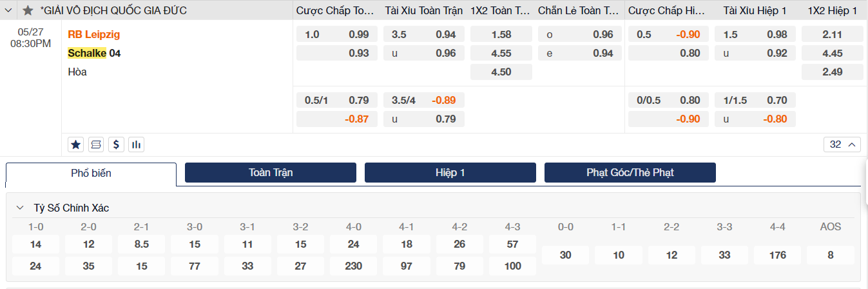Select the 2-1 correct score odds 8.5
The height and width of the screenshot is (289, 868).
pos(142,244)
